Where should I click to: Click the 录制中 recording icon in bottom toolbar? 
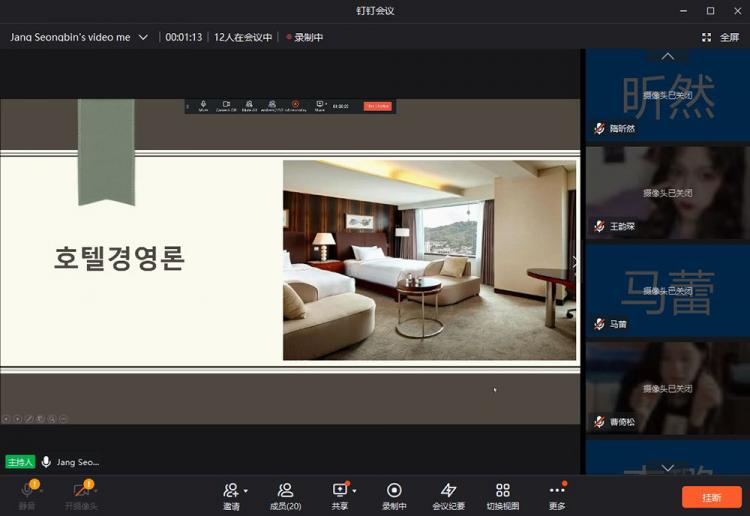coord(394,490)
